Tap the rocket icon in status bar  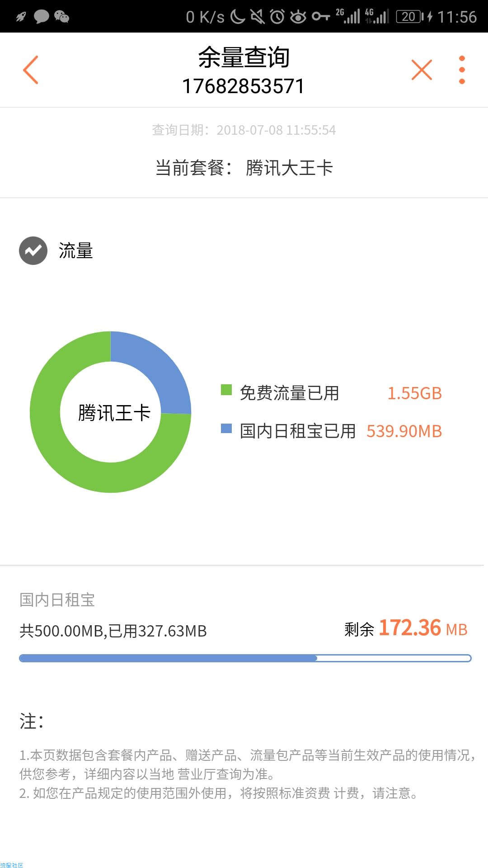click(x=21, y=17)
